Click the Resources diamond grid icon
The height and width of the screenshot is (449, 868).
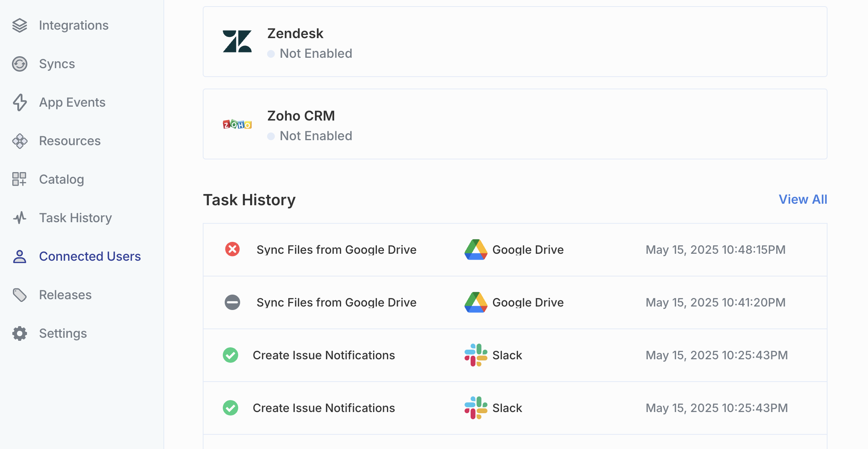(20, 141)
